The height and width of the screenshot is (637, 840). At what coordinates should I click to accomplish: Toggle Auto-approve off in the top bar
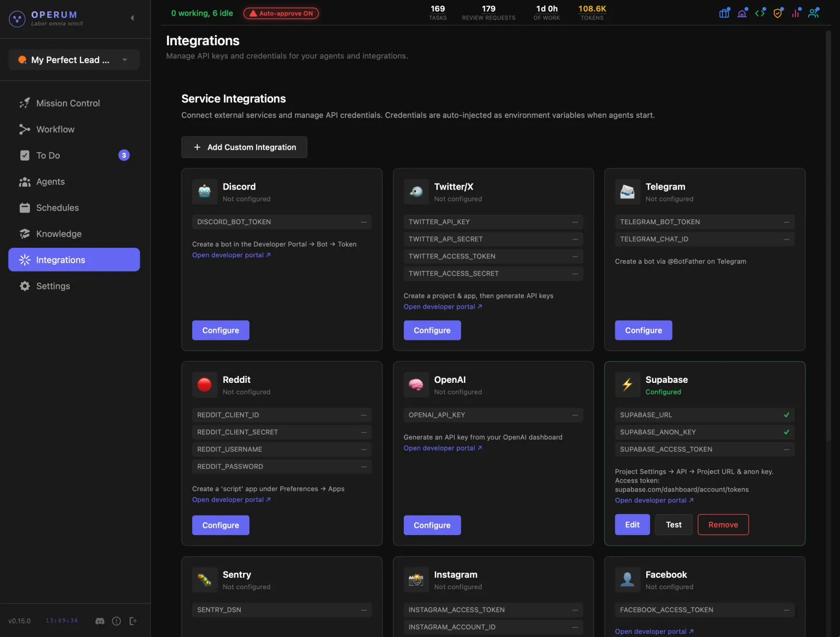(281, 13)
